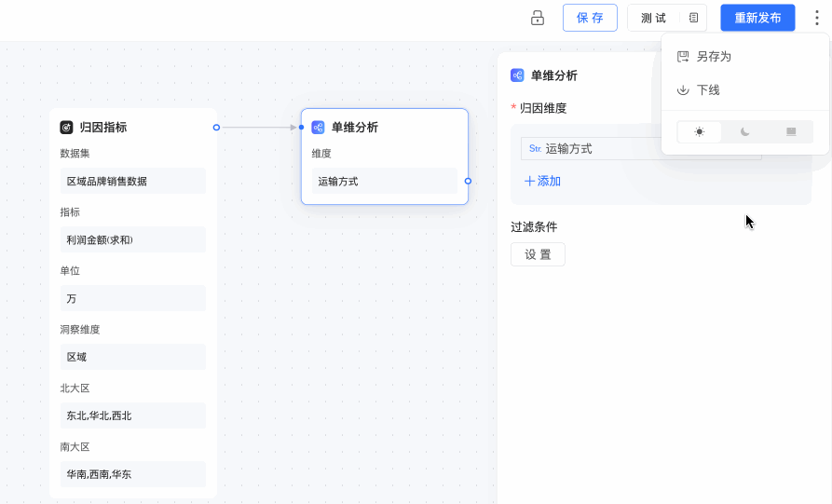This screenshot has width=832, height=504.
Task: Click the 区域品牌销售数据 dataset field
Action: 132,181
